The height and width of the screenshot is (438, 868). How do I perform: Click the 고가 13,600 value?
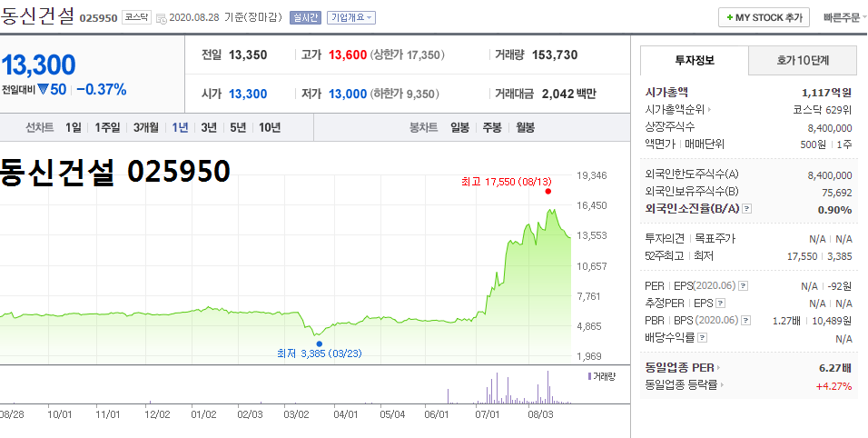pos(348,55)
